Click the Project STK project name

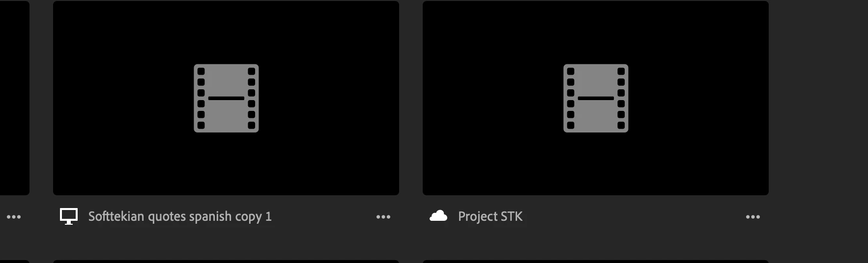pyautogui.click(x=491, y=216)
